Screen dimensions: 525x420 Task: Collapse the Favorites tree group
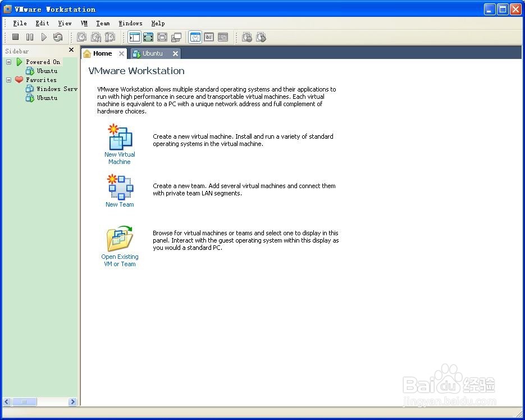[9, 80]
